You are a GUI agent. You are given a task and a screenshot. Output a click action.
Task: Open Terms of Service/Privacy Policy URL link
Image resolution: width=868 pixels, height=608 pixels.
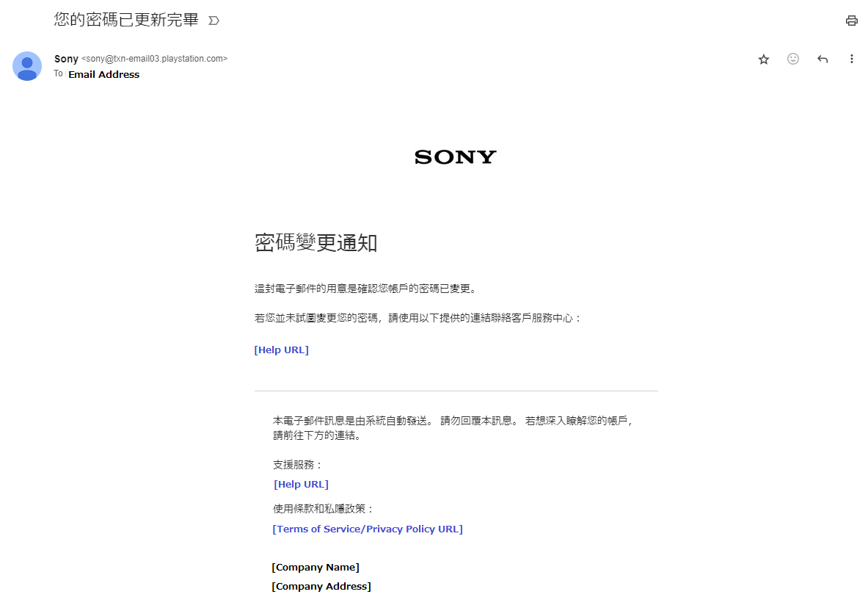(x=368, y=529)
